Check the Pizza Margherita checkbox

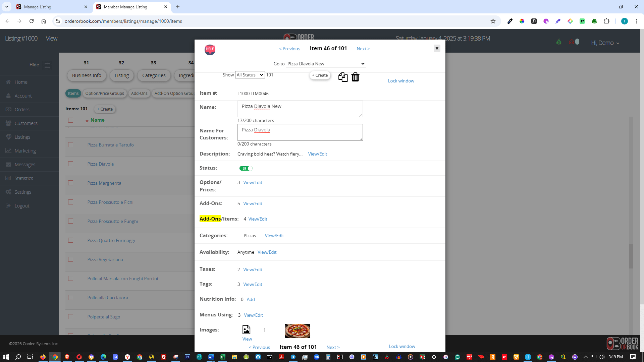[70, 183]
